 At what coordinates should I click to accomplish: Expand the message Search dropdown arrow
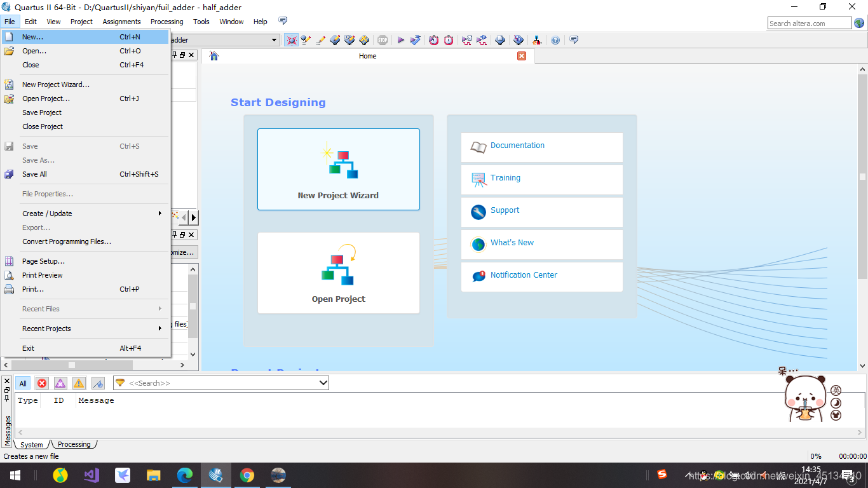323,383
